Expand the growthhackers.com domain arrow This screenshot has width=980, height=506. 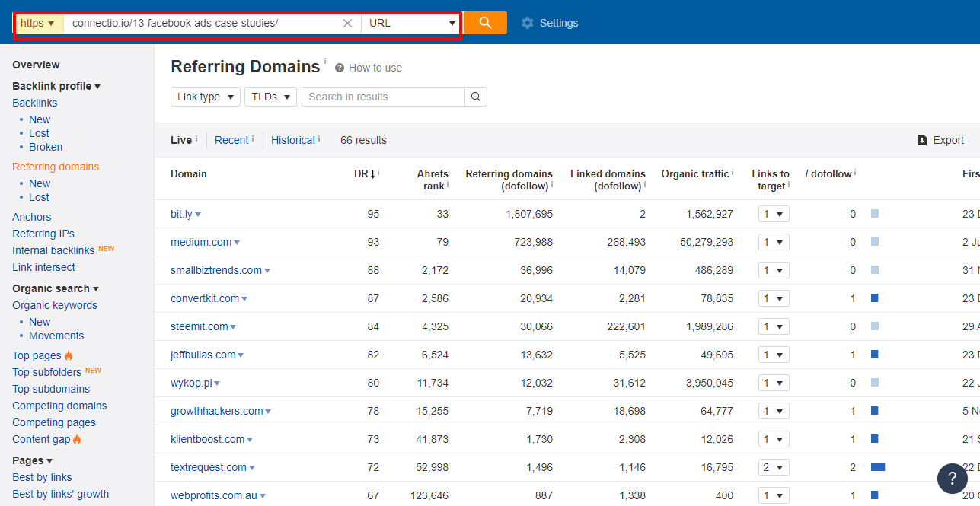pos(268,412)
